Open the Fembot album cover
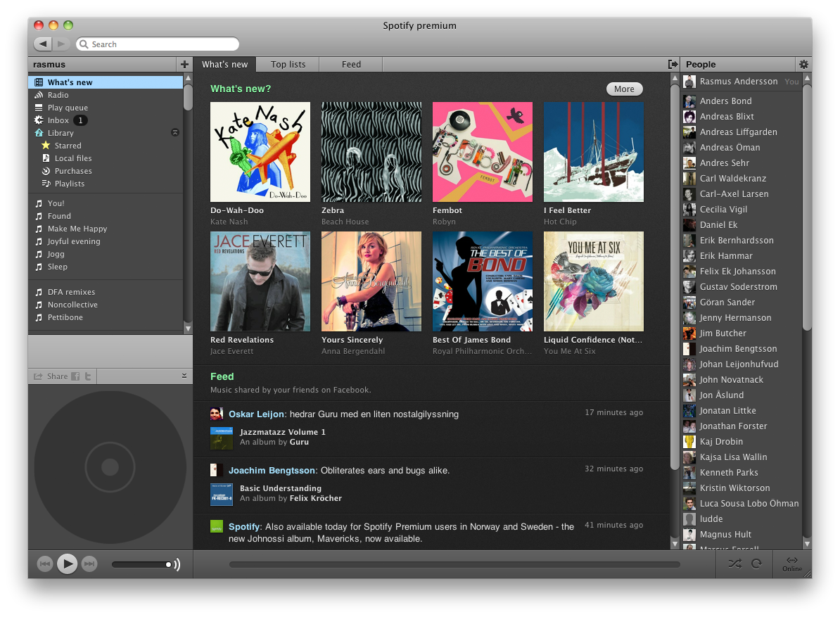The image size is (840, 617). (482, 152)
